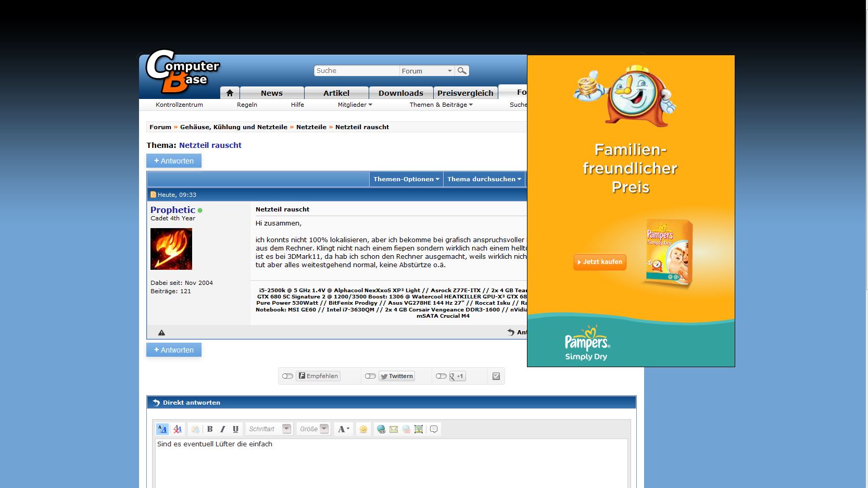
Task: Click the post status icon next to Heute, 09:33
Action: coord(153,195)
